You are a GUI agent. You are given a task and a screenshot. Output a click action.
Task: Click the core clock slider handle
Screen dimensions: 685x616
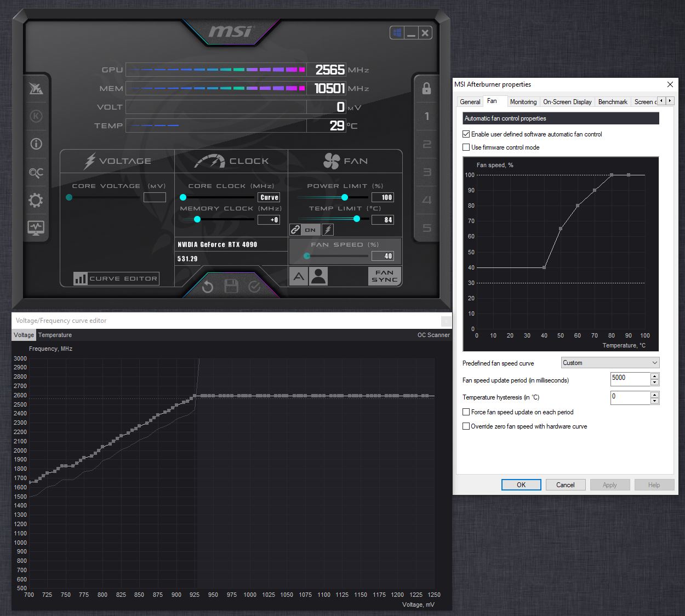[x=183, y=197]
